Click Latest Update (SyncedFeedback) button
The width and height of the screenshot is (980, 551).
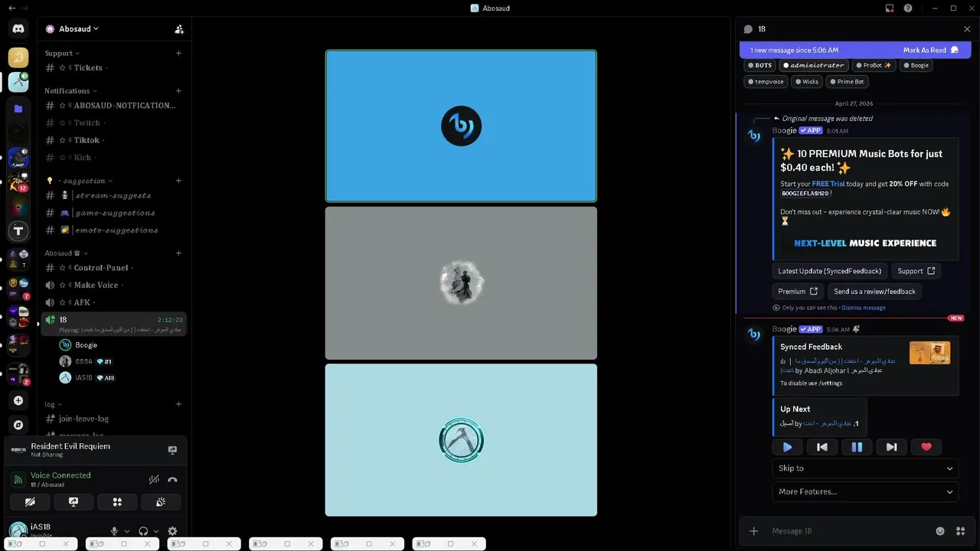tap(829, 271)
